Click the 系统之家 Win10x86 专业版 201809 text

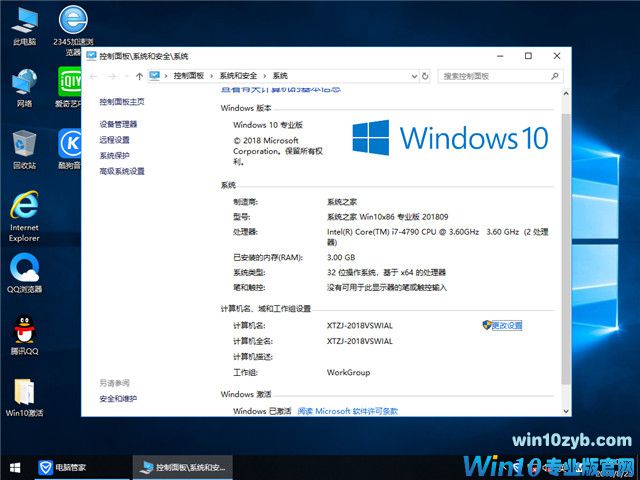[387, 217]
